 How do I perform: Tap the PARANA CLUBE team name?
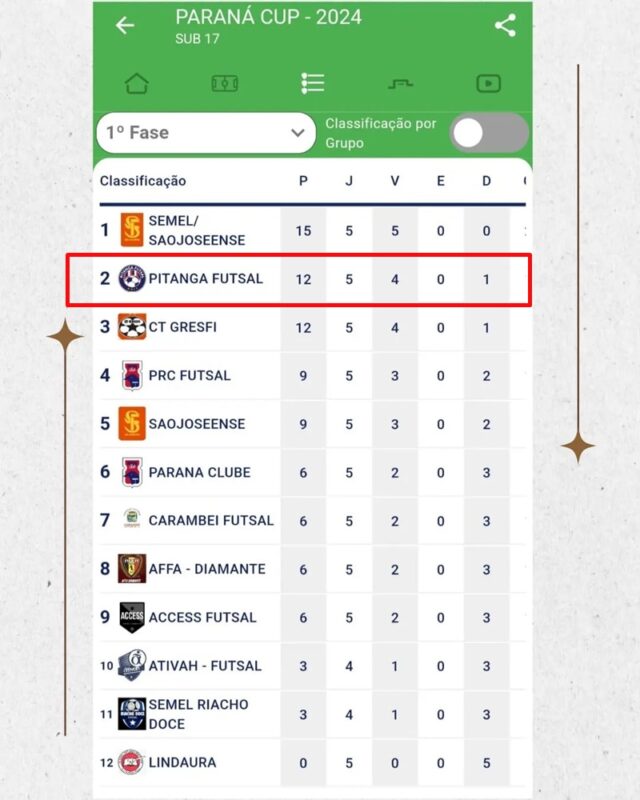(x=199, y=472)
